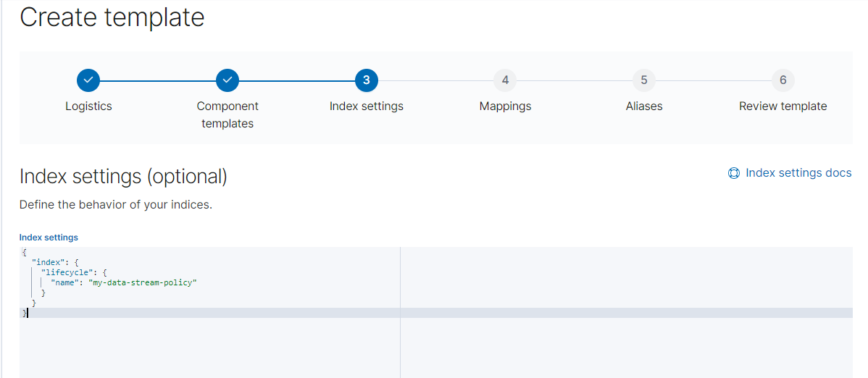Click the lifebuoy help icon
This screenshot has height=378, width=868.
[x=733, y=173]
